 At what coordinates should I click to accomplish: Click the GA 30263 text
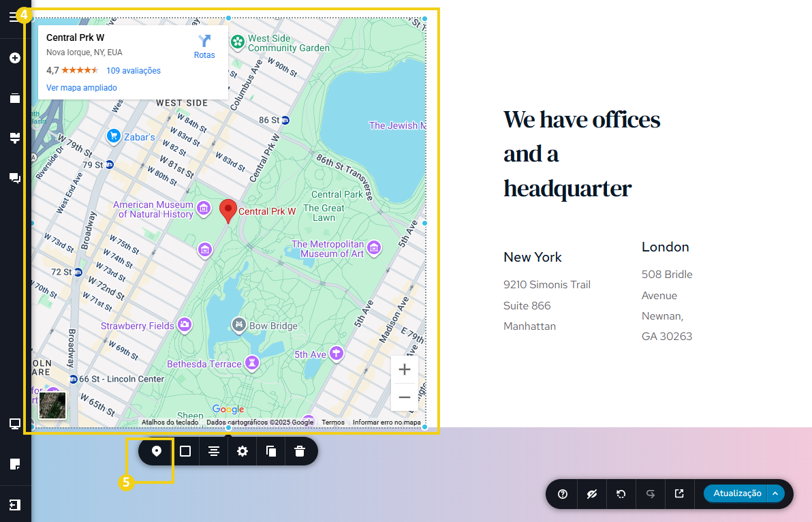coord(667,337)
